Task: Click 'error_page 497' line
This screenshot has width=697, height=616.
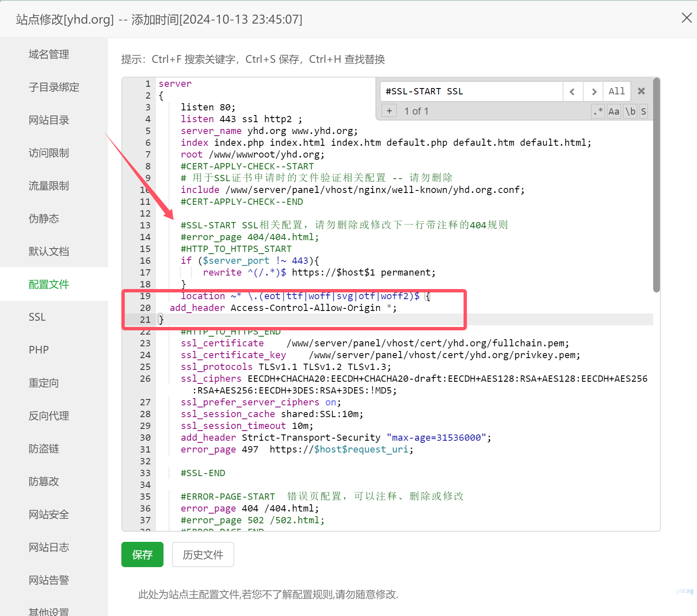Action: click(297, 450)
